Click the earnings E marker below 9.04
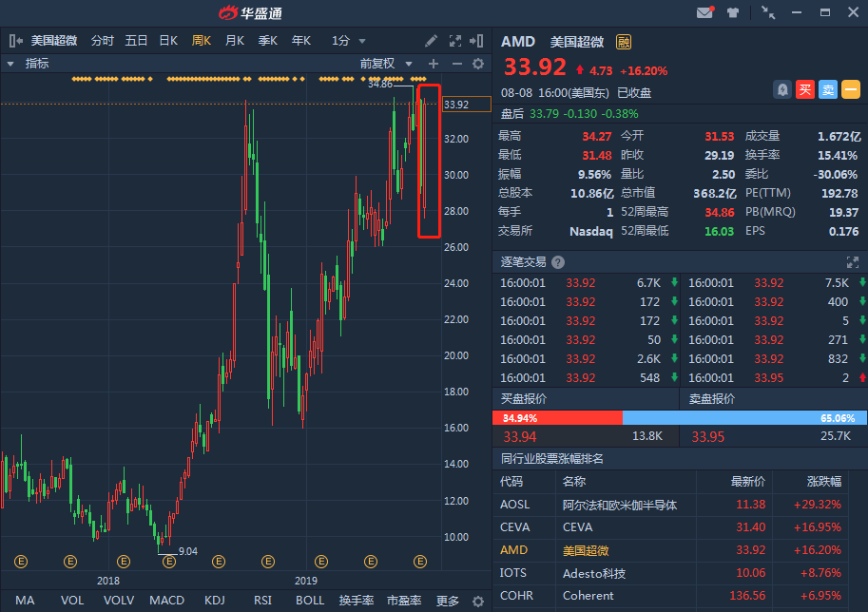The width and height of the screenshot is (868, 612). tap(169, 562)
